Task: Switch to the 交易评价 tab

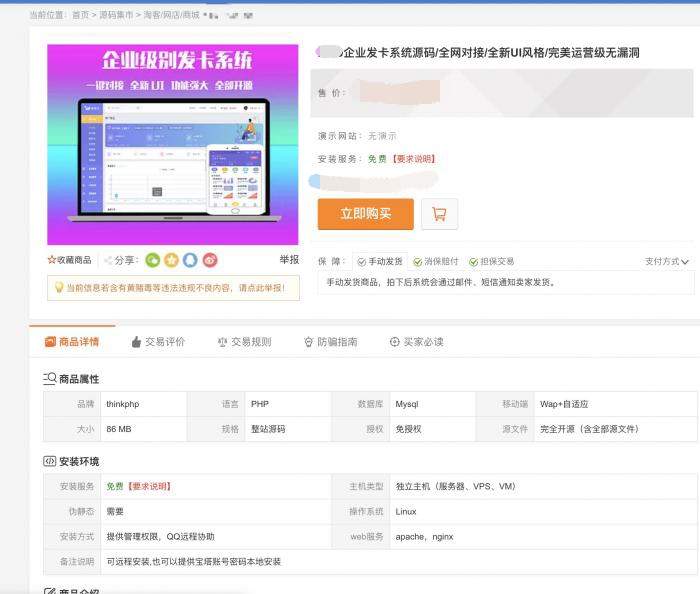Action: [158, 342]
